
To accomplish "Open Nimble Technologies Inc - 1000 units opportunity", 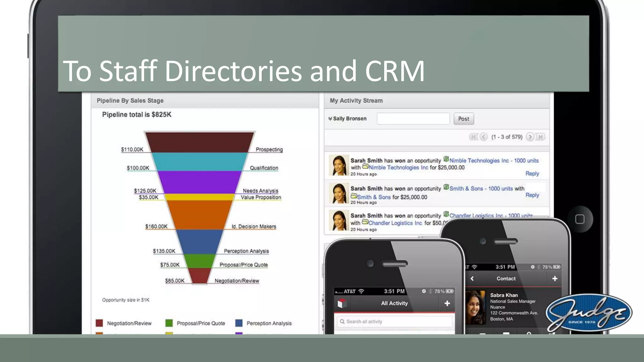I will click(x=494, y=161).
